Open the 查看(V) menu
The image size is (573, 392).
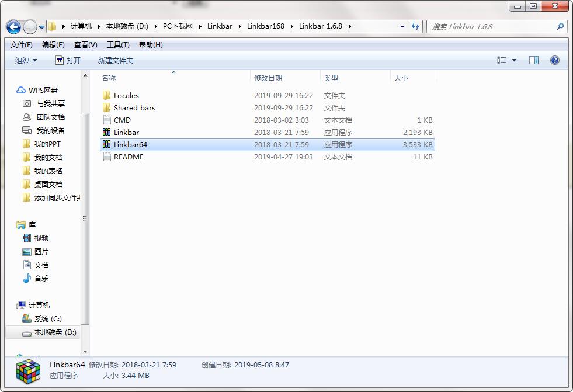[x=85, y=44]
